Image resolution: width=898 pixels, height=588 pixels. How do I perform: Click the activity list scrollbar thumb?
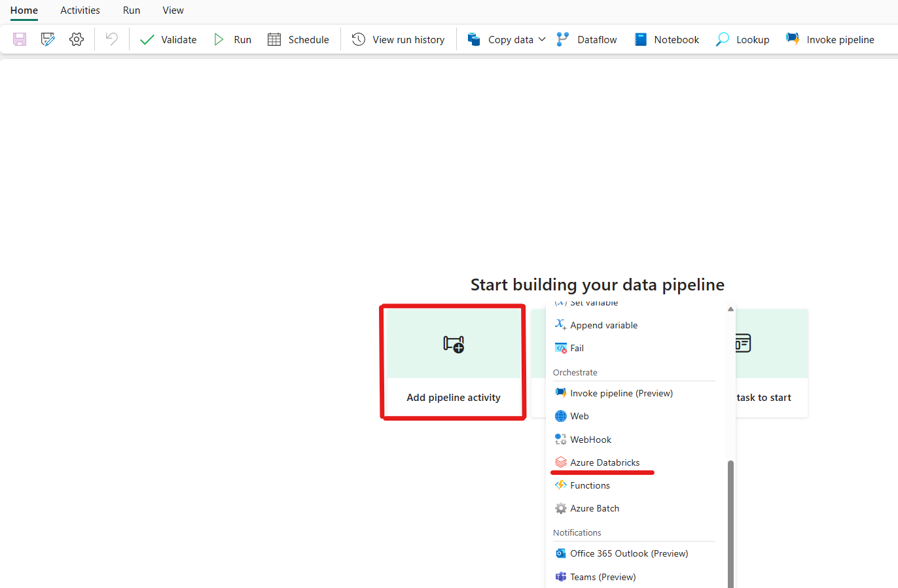click(731, 523)
